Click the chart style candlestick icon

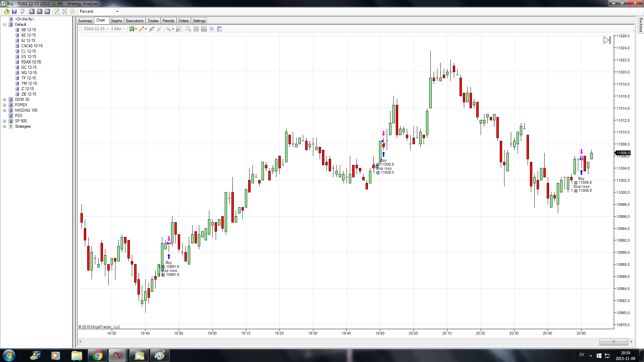coord(132,29)
